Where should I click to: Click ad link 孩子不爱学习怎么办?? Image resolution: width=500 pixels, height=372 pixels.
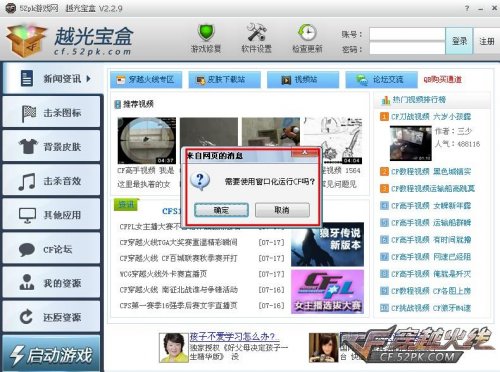(235, 337)
